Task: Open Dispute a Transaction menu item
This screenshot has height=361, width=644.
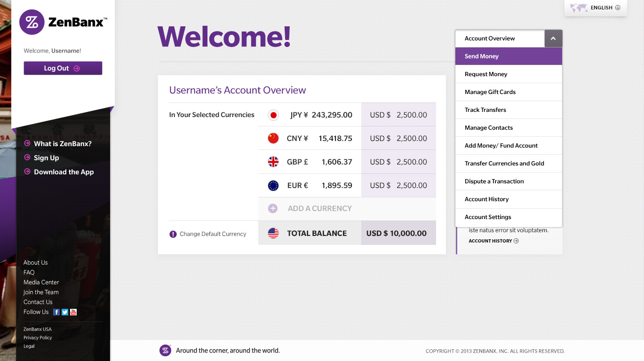Action: pos(509,181)
